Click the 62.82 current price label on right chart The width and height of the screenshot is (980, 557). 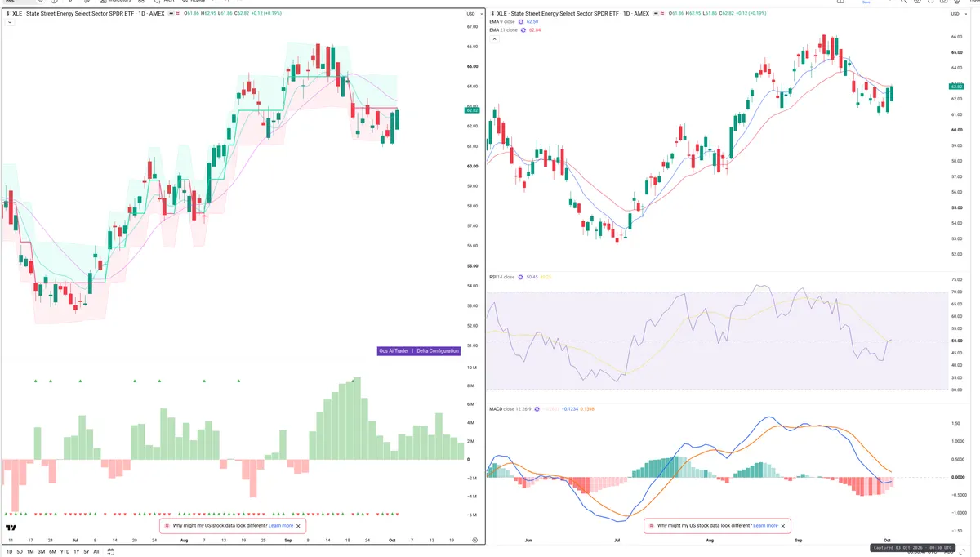click(x=957, y=86)
